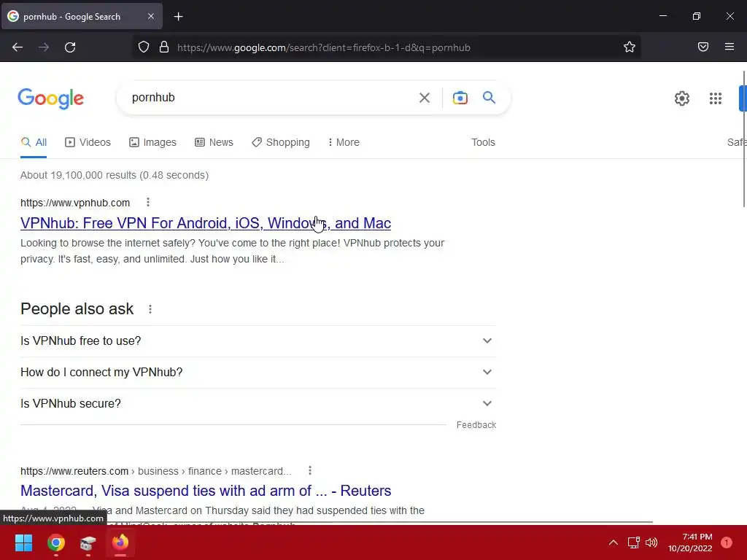Expand 'How do I connect my VPNhub?'
Viewport: 747px width, 560px height.
click(x=258, y=373)
